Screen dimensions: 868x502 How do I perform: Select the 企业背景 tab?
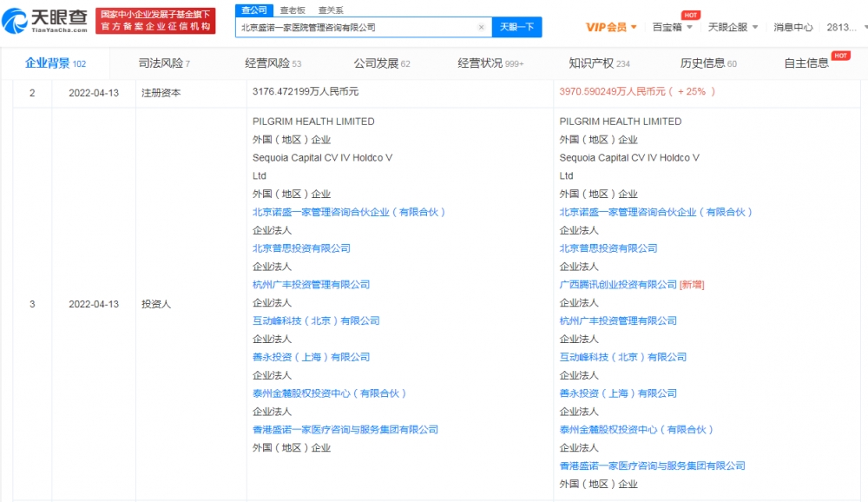tap(56, 63)
